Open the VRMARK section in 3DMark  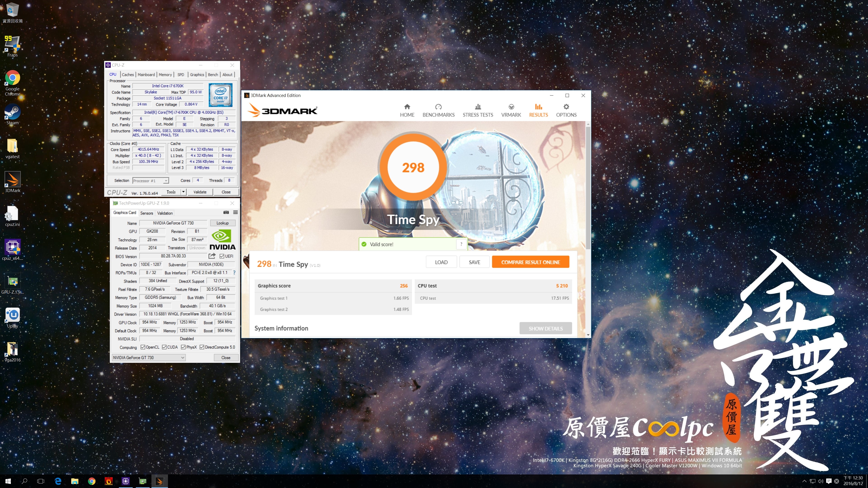[511, 110]
